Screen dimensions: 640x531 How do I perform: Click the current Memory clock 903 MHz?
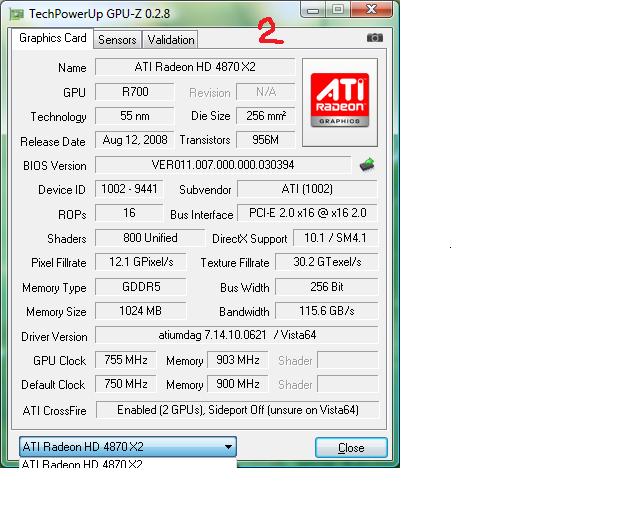pos(238,360)
